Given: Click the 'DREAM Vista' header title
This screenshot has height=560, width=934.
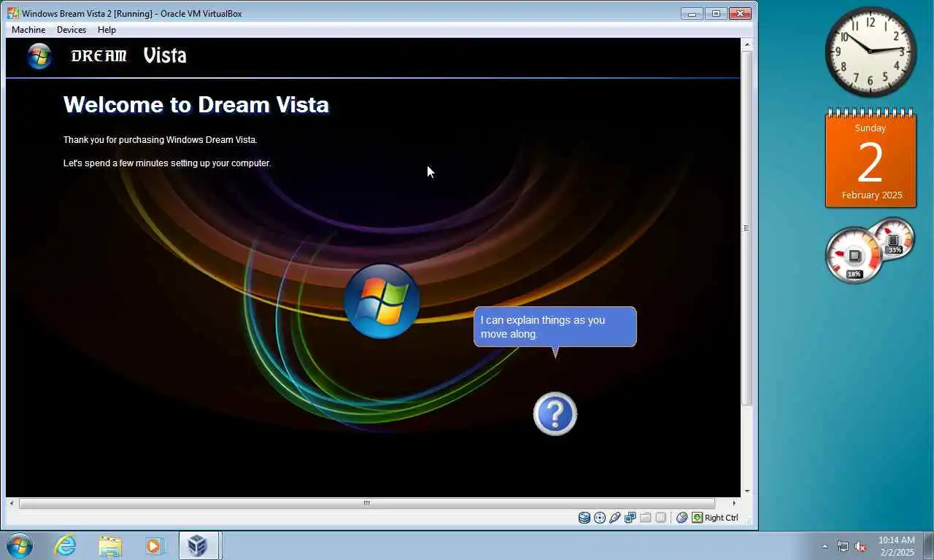Looking at the screenshot, I should [x=128, y=55].
